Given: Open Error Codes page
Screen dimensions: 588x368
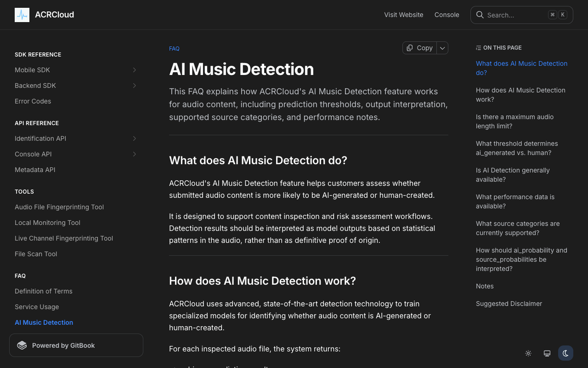Looking at the screenshot, I should click(x=33, y=101).
